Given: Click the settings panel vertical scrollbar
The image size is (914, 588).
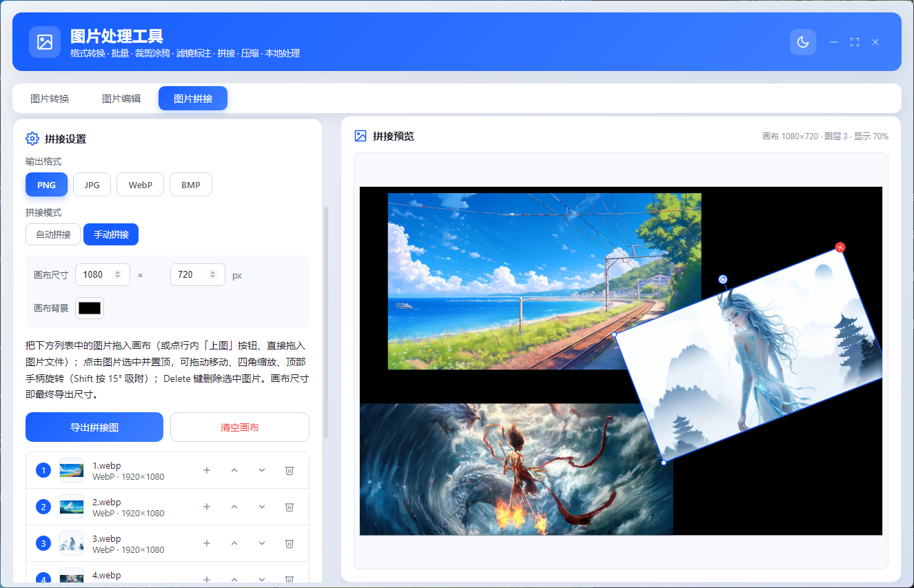Looking at the screenshot, I should click(x=326, y=323).
